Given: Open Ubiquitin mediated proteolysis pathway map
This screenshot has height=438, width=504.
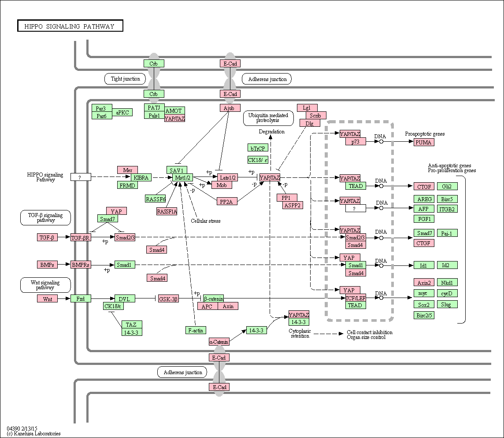Looking at the screenshot, I should pyautogui.click(x=268, y=118).
